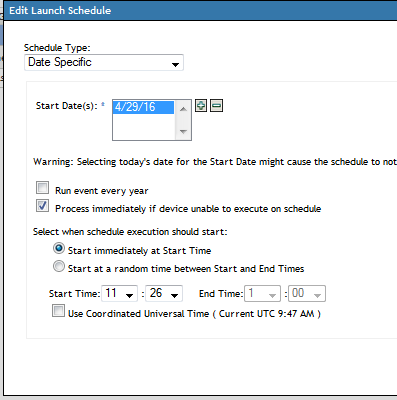This screenshot has height=400, width=397.
Task: Click the start dates list scroll down arrow
Action: (183, 132)
